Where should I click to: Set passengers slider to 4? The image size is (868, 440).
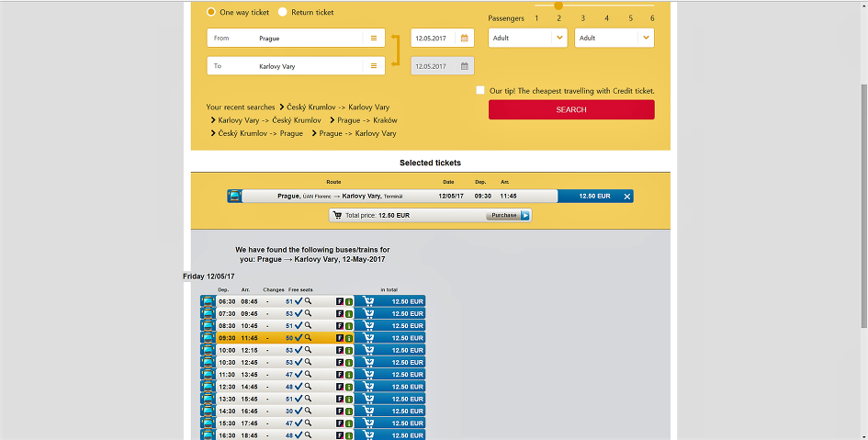tap(607, 18)
